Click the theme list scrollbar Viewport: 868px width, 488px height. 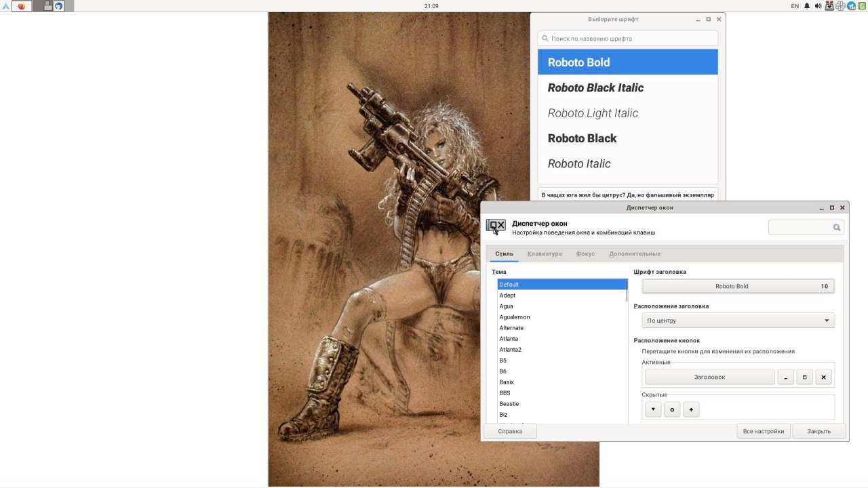point(626,290)
